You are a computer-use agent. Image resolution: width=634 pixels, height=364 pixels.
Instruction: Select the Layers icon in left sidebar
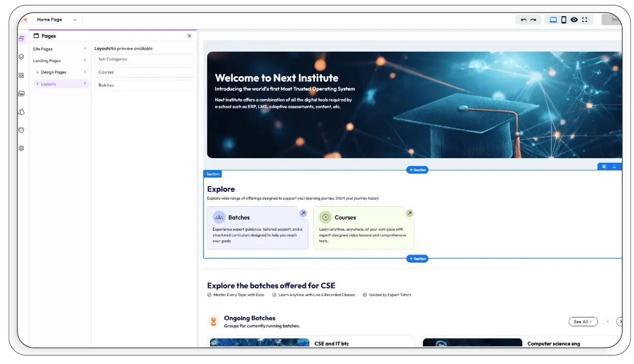click(21, 57)
